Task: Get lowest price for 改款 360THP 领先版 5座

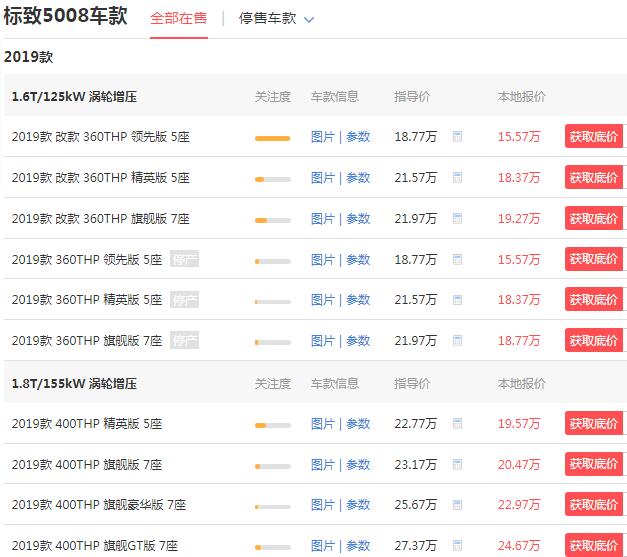Action: [x=594, y=136]
